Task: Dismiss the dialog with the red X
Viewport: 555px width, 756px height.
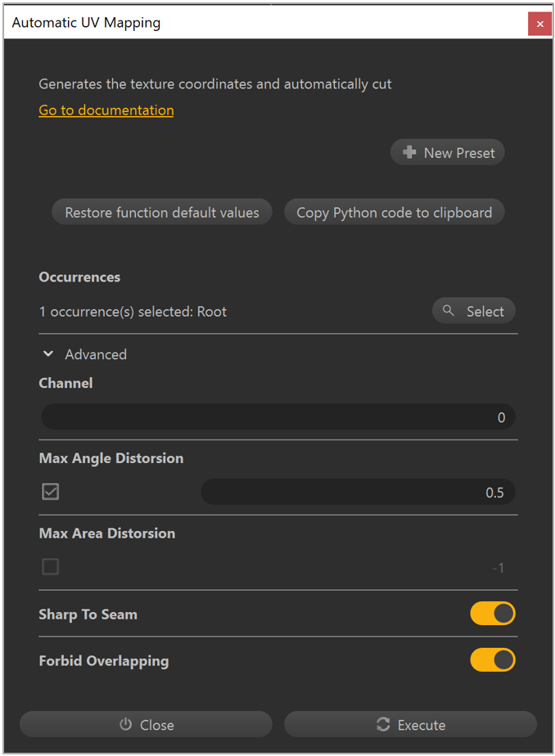Action: pos(539,24)
